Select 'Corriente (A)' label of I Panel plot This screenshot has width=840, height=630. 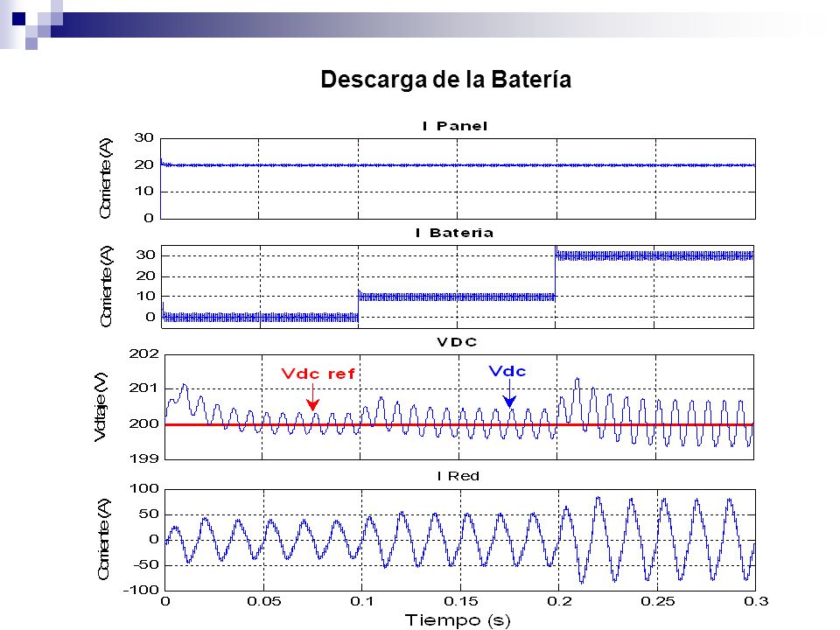tap(106, 178)
